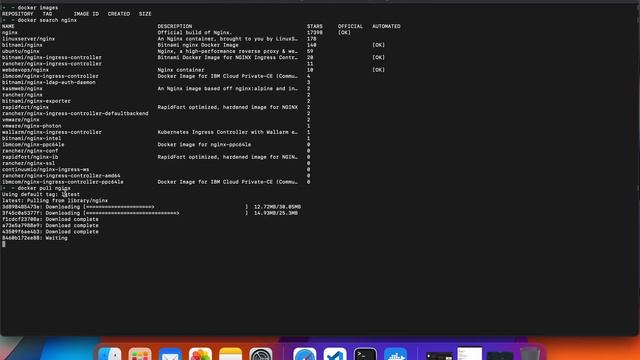
Task: Click the 'webdevops/nginx' row name
Action: coord(25,70)
